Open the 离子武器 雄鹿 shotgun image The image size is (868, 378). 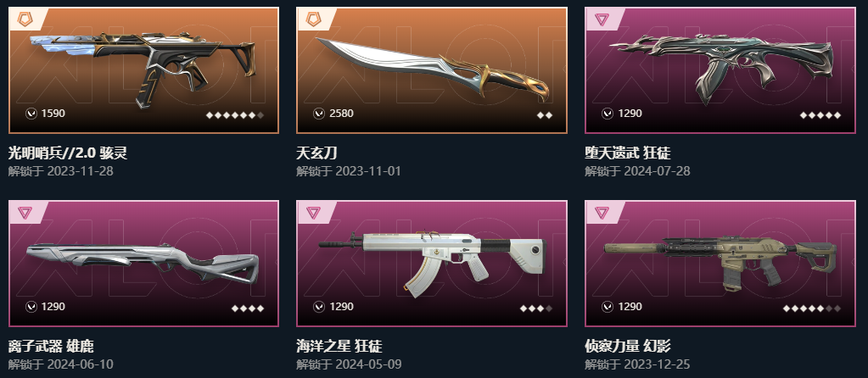(143, 262)
